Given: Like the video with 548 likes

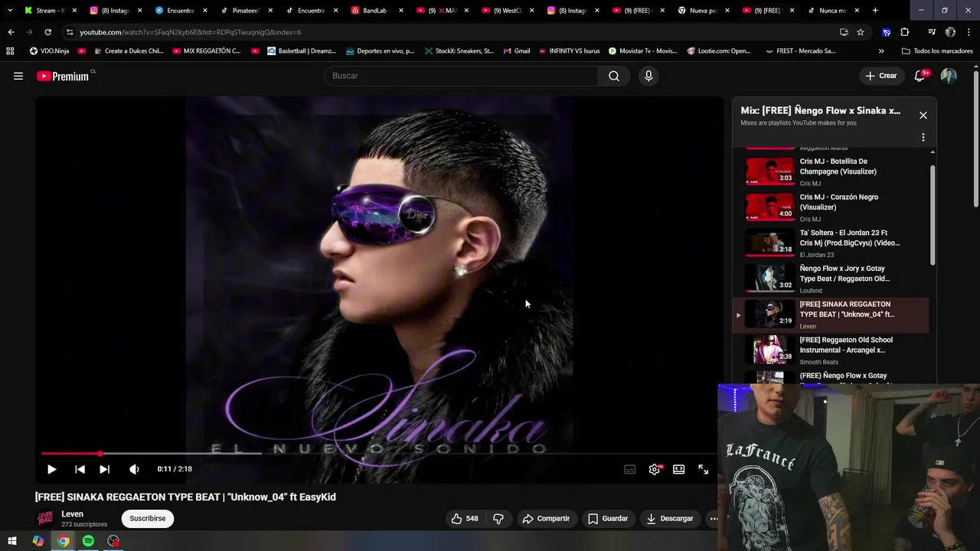Looking at the screenshot, I should tap(465, 518).
